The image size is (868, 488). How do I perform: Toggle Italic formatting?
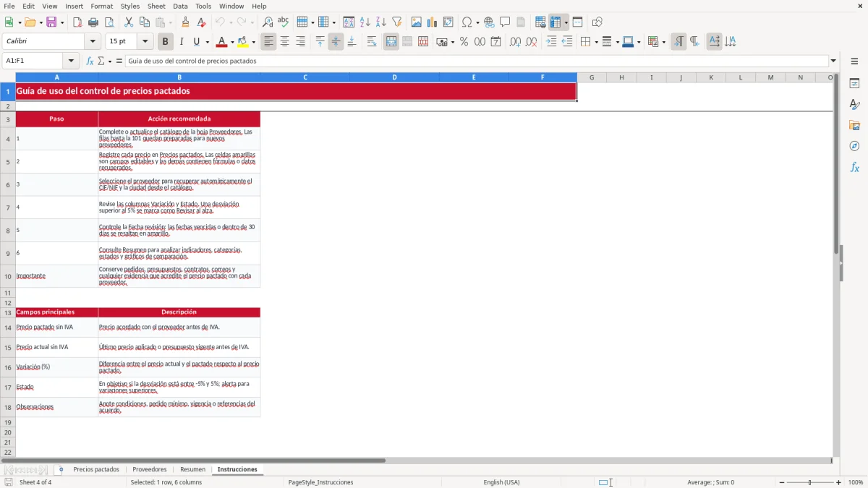click(181, 42)
